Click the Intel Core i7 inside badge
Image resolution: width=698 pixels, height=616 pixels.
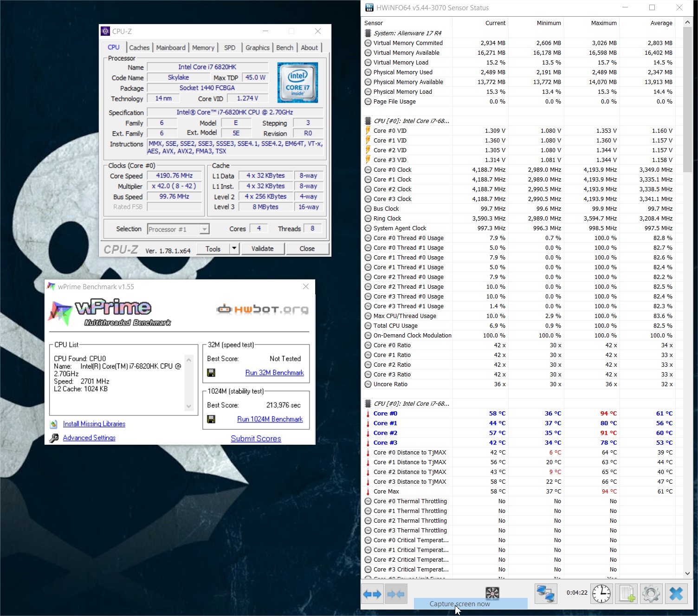[297, 83]
